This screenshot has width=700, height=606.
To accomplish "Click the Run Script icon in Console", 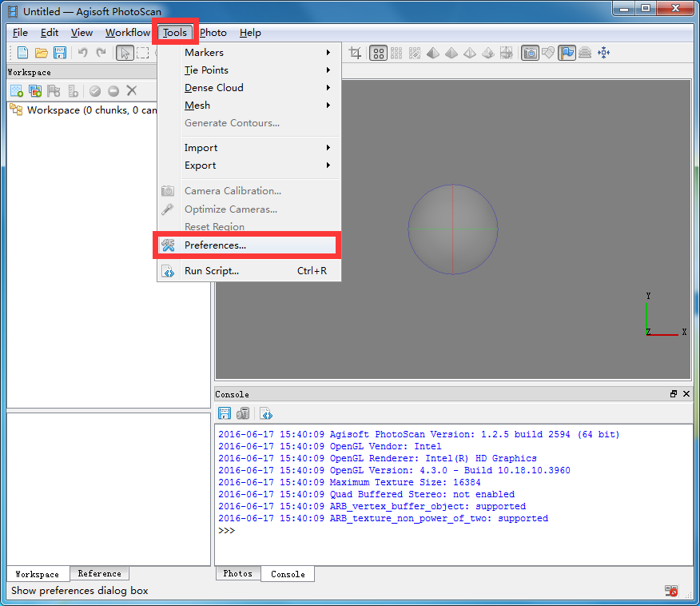I will (267, 413).
